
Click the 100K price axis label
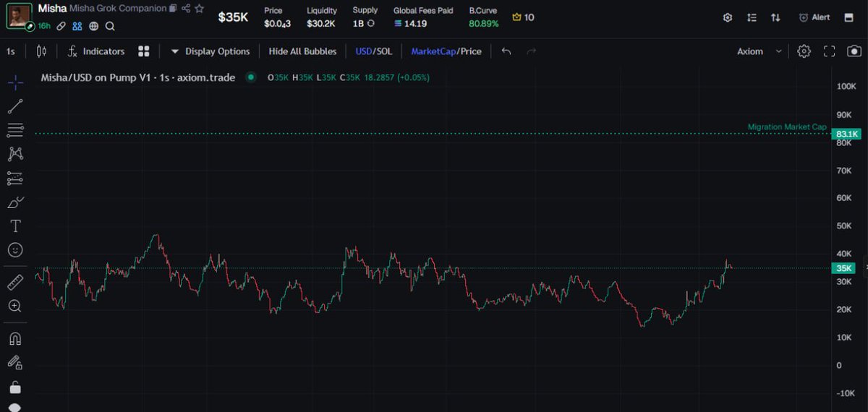[x=846, y=86]
